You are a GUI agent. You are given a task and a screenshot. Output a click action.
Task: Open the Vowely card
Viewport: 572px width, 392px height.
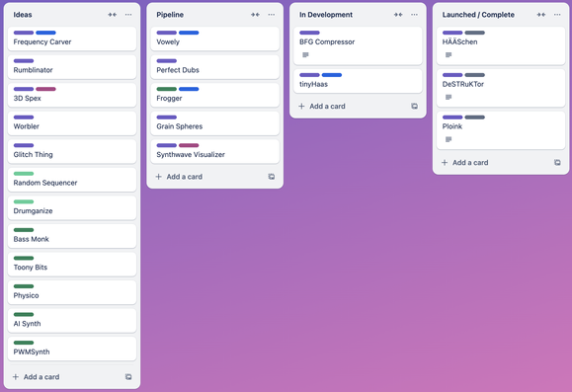(x=214, y=39)
